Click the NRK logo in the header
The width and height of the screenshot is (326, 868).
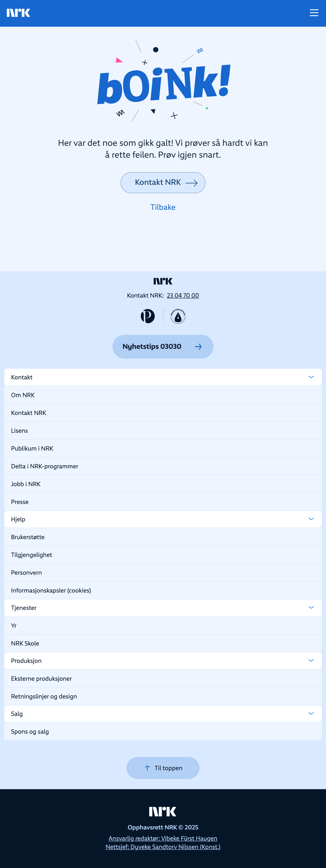[x=18, y=13]
